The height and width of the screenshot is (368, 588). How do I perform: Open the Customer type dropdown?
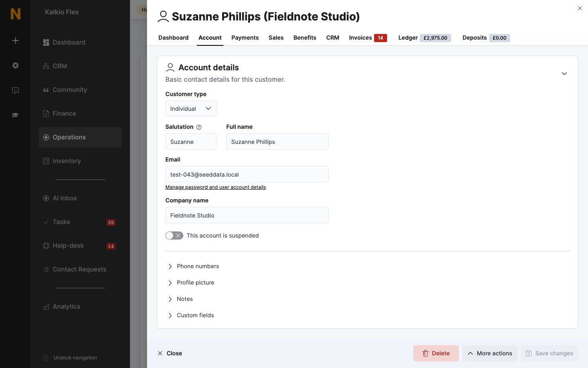(191, 108)
